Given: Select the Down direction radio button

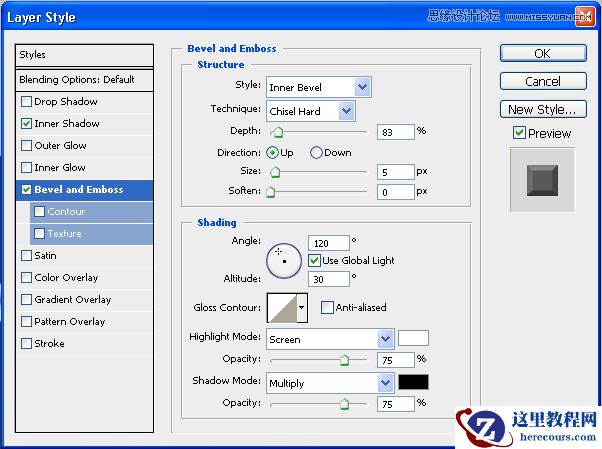Looking at the screenshot, I should pyautogui.click(x=316, y=153).
